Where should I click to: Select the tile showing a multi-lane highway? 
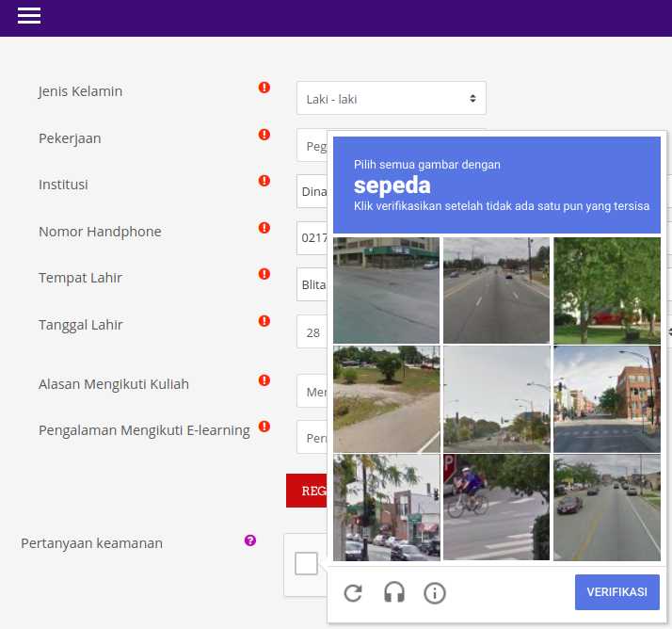496,291
